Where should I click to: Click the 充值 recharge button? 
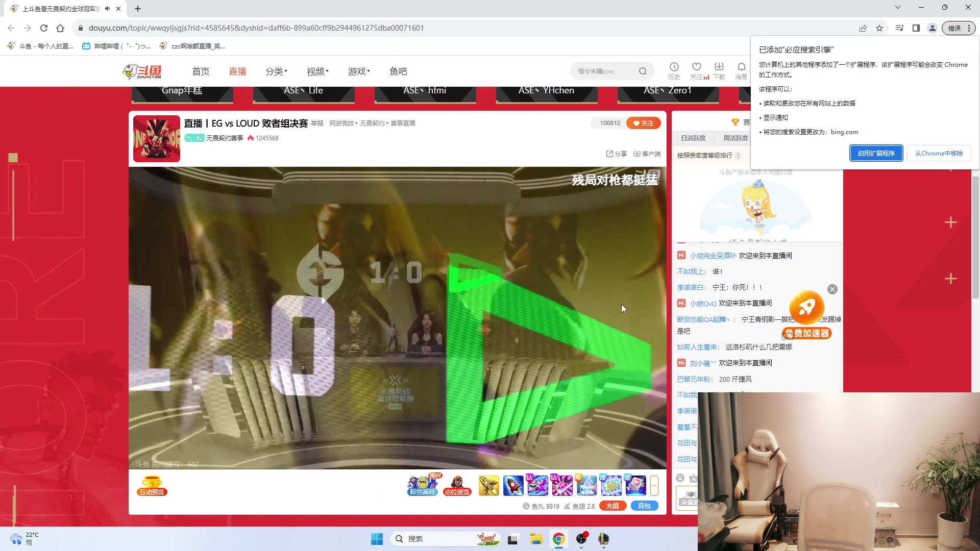613,506
